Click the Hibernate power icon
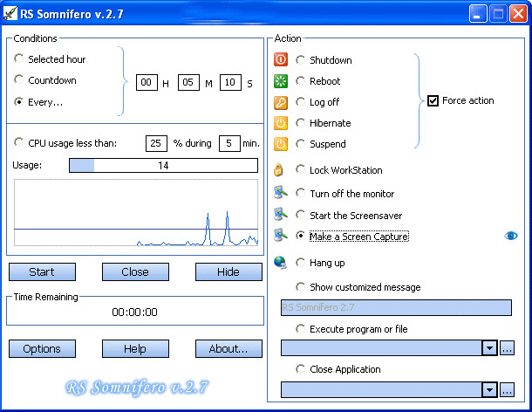 click(281, 123)
